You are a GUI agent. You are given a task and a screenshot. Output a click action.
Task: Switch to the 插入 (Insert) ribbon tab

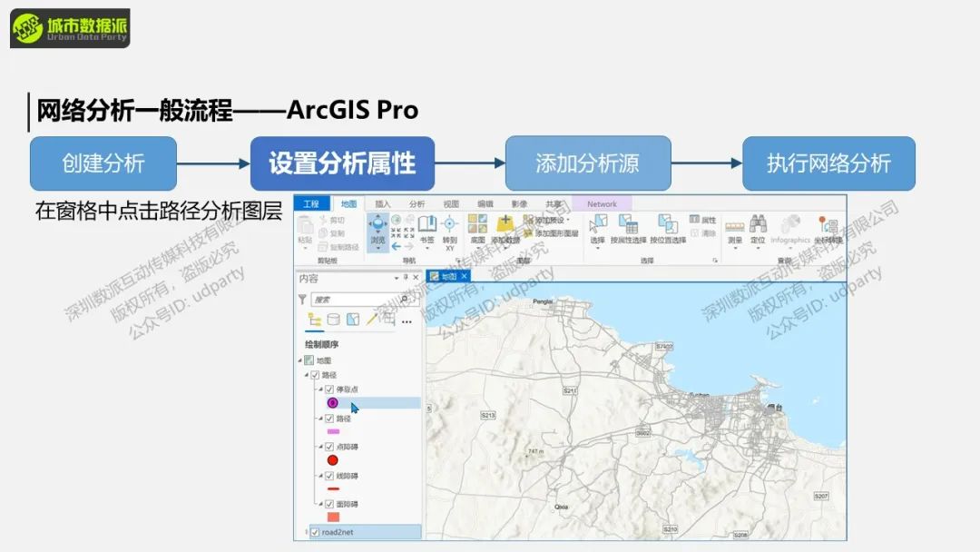(x=383, y=203)
